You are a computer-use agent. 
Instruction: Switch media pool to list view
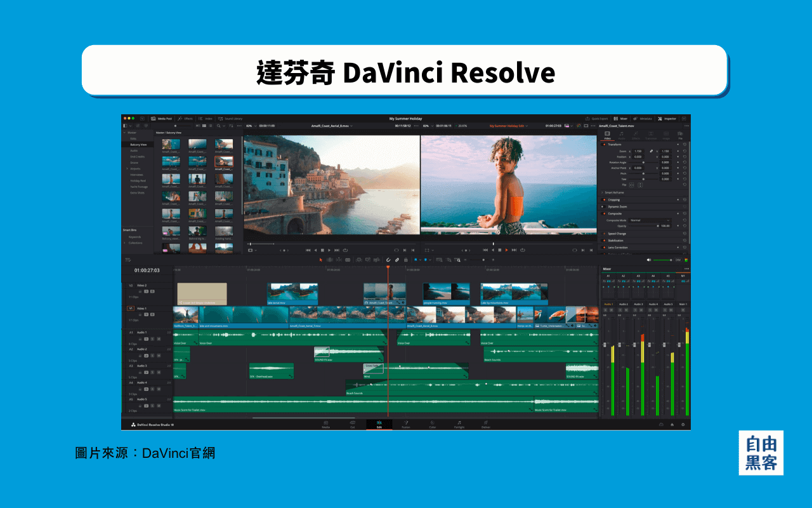pos(209,126)
